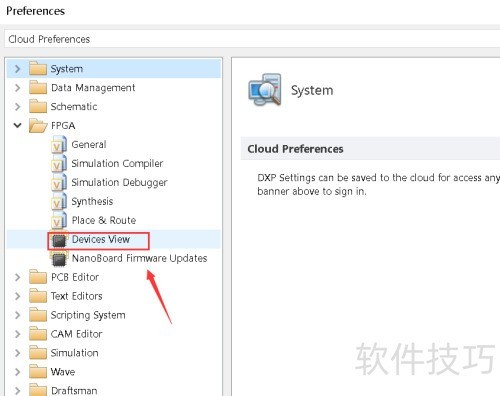The image size is (500, 396).
Task: Click the Simulation folder icon
Action: point(38,353)
